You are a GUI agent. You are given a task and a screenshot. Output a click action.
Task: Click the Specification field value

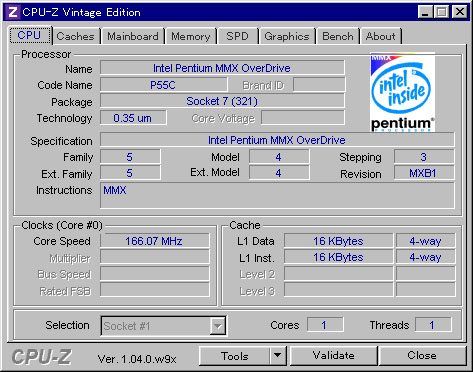pyautogui.click(x=277, y=140)
